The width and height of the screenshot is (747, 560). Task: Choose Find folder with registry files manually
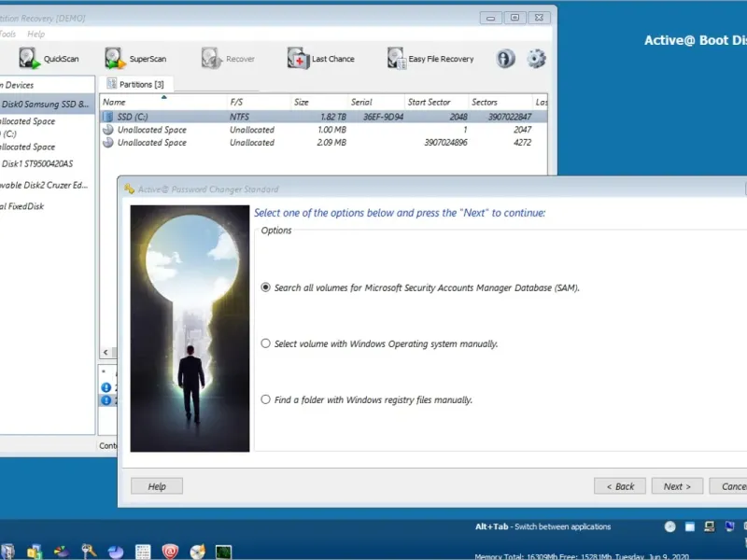(x=265, y=399)
